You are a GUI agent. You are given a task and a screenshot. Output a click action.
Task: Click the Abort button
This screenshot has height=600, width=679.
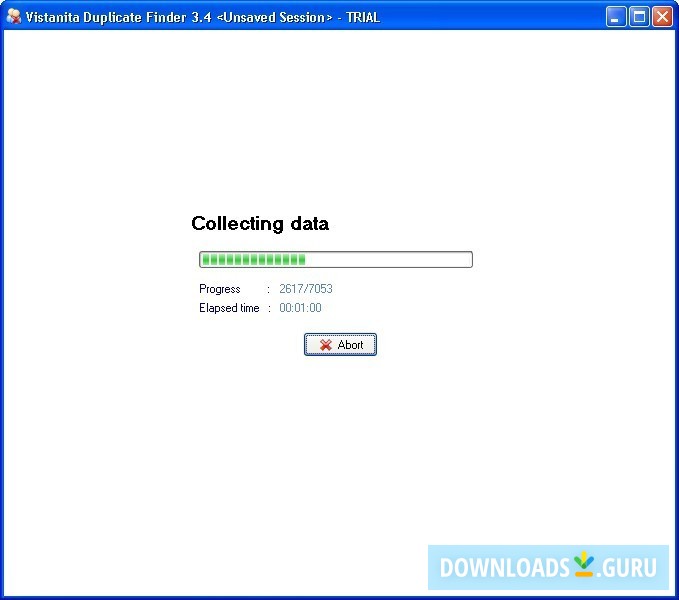340,345
